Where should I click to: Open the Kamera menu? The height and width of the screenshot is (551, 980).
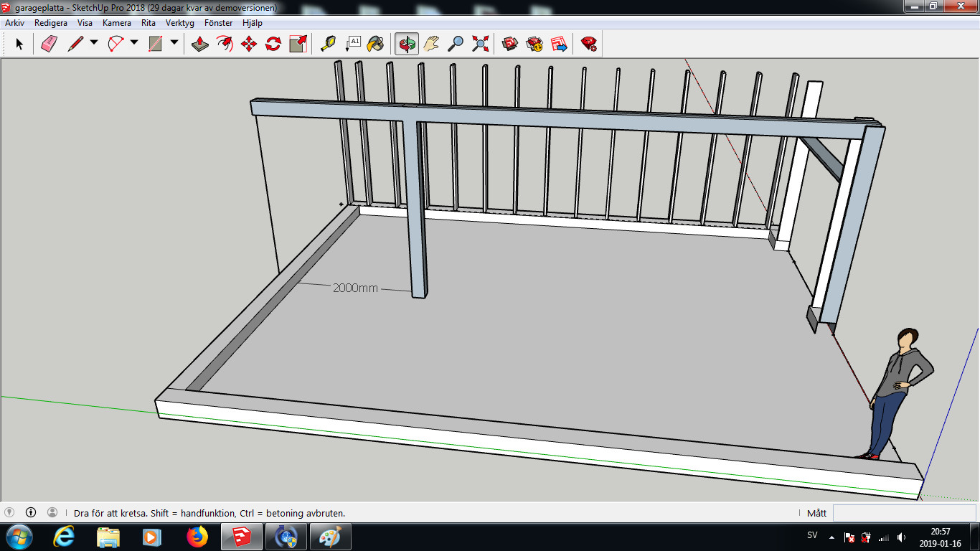coord(116,23)
